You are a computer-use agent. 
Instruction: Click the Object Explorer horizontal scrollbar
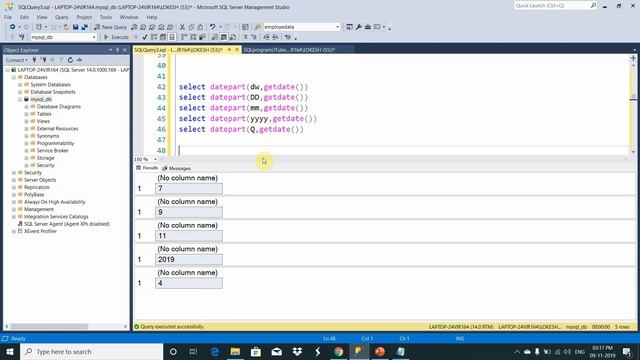coord(66,327)
